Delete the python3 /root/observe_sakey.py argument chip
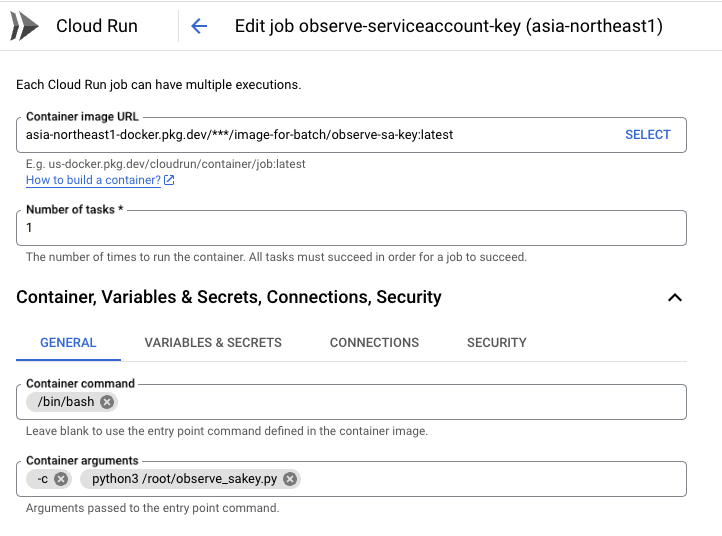The height and width of the screenshot is (536, 722). click(290, 479)
